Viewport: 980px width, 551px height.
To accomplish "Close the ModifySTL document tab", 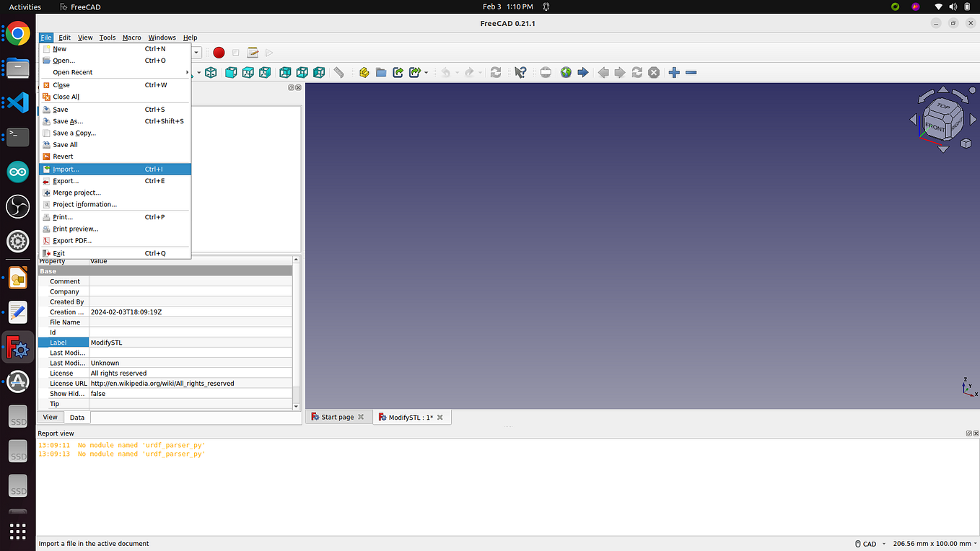I will [x=440, y=418].
